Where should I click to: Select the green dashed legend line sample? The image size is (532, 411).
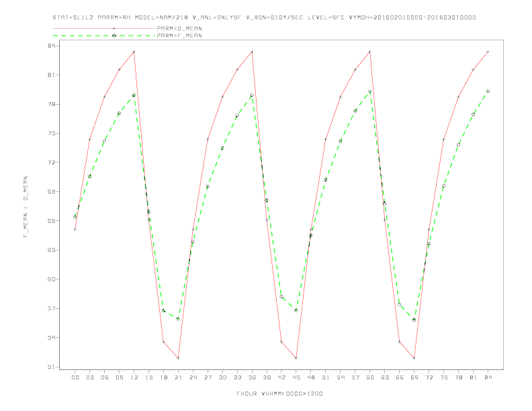pos(104,36)
